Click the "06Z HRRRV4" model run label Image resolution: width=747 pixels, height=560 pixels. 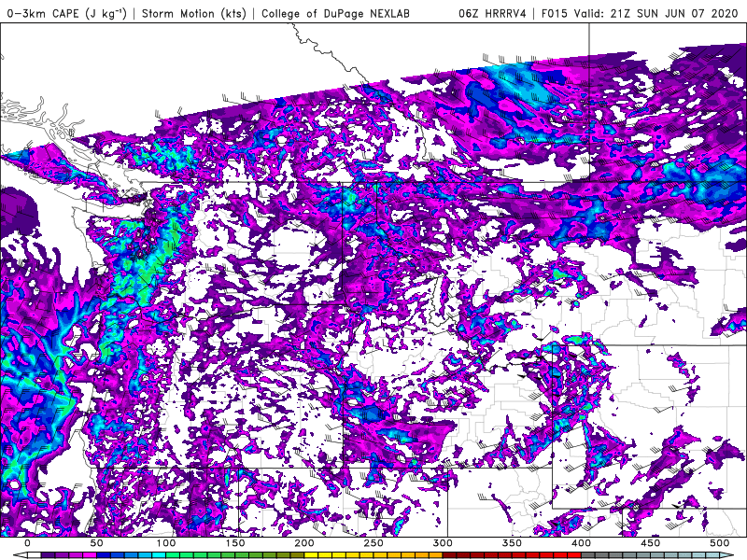tap(493, 13)
